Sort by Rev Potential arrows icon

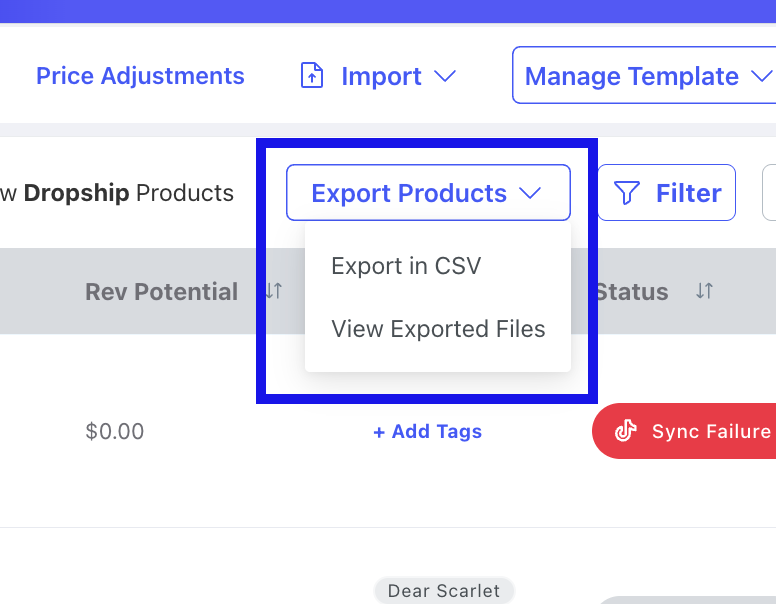click(273, 291)
